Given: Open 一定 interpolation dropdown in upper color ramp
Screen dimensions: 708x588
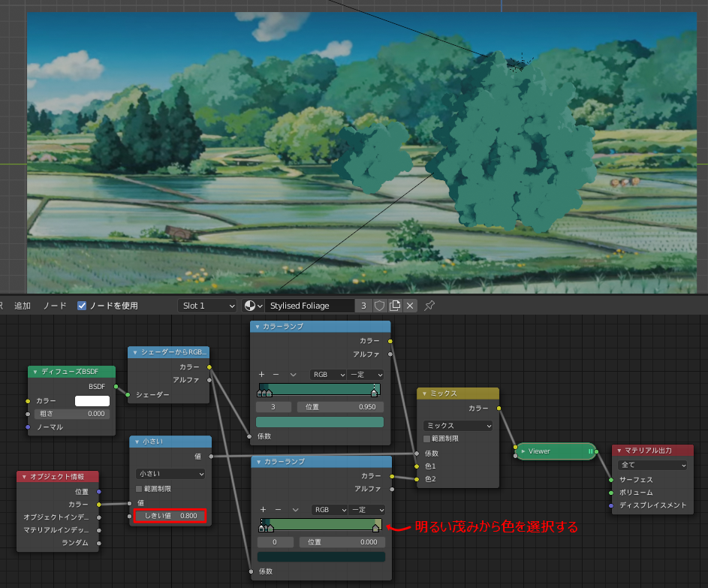Looking at the screenshot, I should click(366, 375).
